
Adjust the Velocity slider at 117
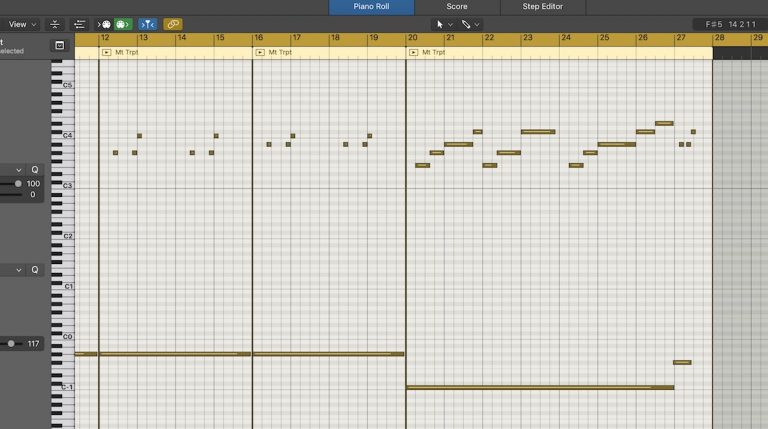coord(11,344)
